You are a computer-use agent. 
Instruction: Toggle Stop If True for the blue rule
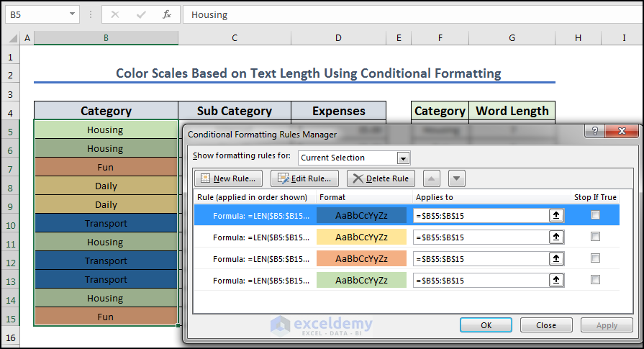595,215
